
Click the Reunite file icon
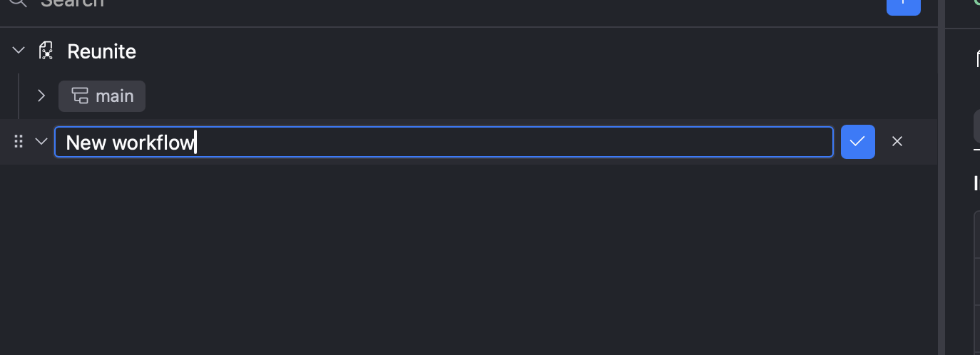(x=46, y=51)
